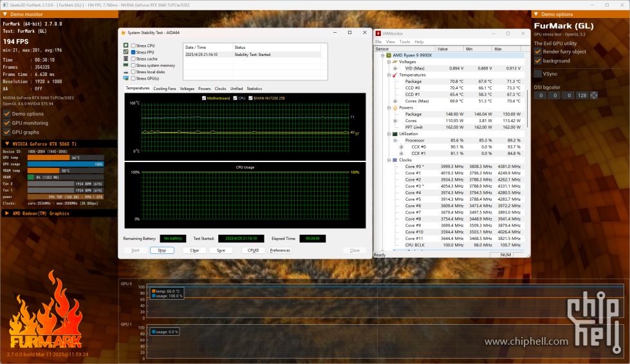The image size is (630, 364).
Task: Enable Stress cache checkbox
Action: pyautogui.click(x=133, y=59)
